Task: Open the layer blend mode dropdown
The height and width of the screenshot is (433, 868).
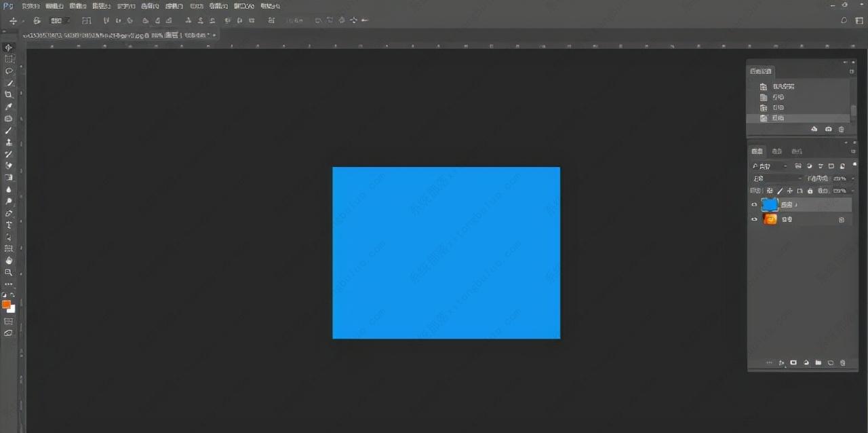Action: point(776,178)
